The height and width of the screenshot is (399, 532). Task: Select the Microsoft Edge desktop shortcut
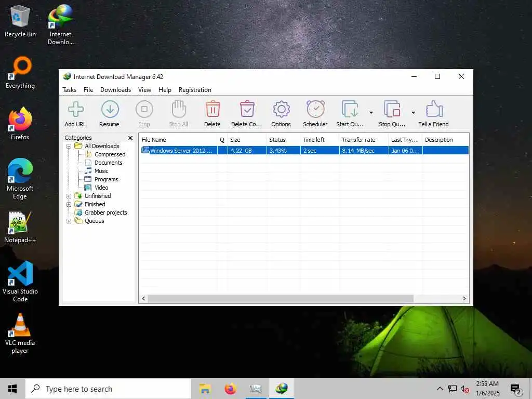pyautogui.click(x=20, y=179)
